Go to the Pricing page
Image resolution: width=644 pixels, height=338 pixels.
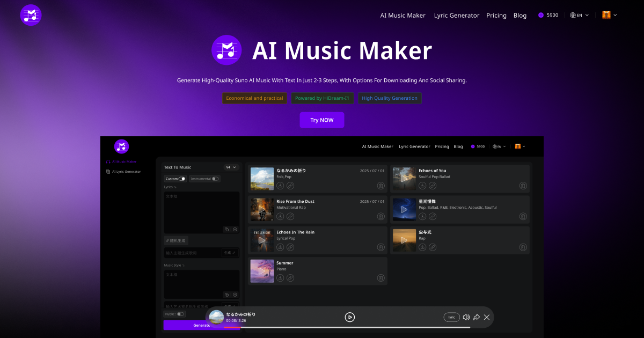pyautogui.click(x=496, y=15)
